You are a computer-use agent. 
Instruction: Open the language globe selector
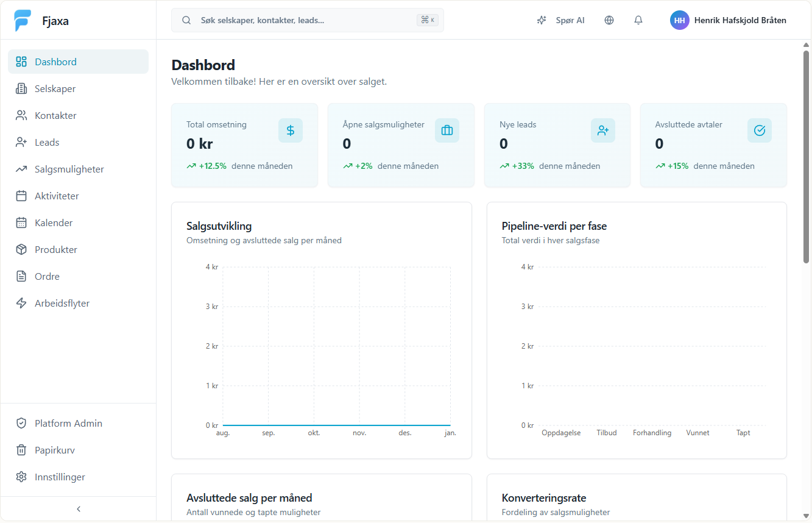point(609,20)
